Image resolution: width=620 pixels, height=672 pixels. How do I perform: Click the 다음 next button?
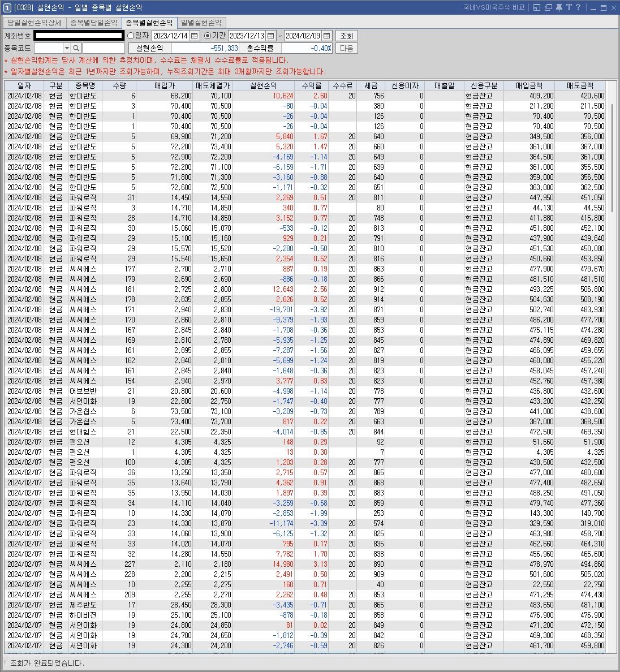tap(346, 49)
